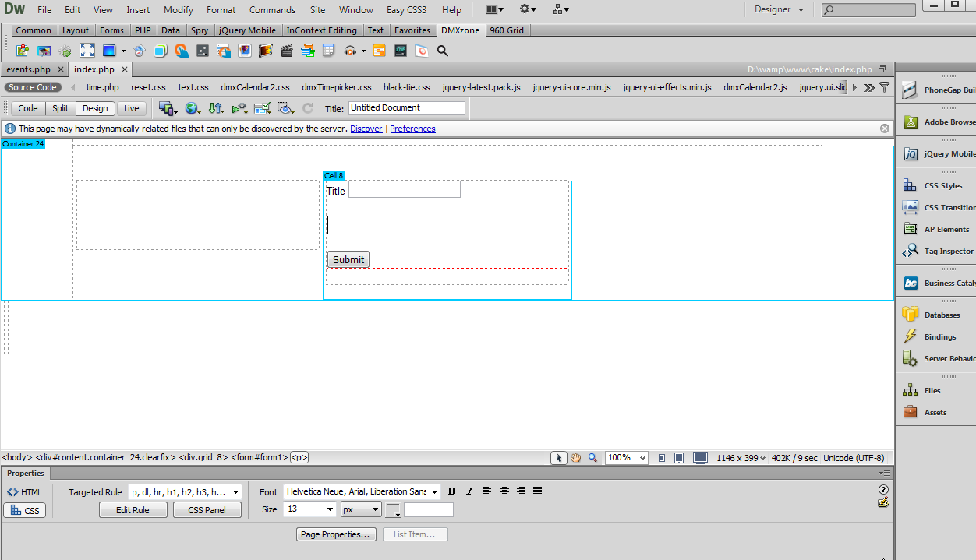
Task: Switch to events.php document tab
Action: [28, 69]
